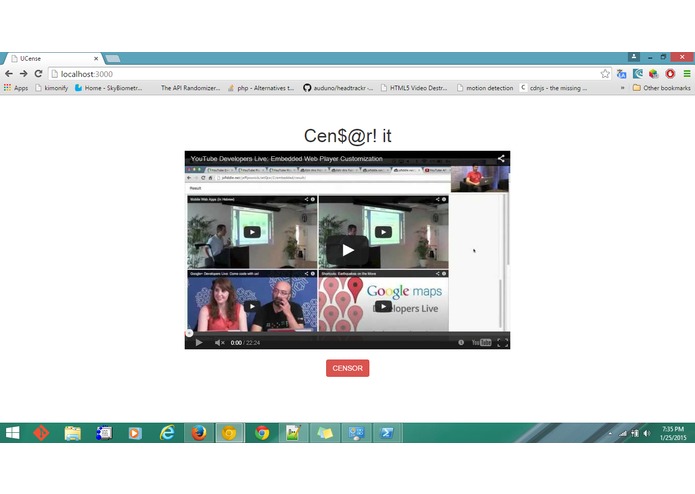This screenshot has height=494, width=695.
Task: Open the Chrome hamburger menu
Action: pyautogui.click(x=687, y=74)
